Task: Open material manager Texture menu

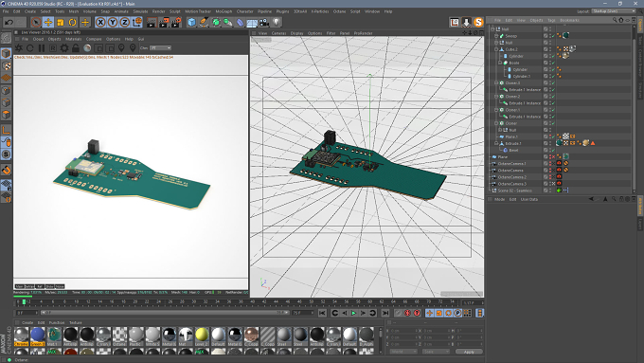Action: tap(76, 322)
